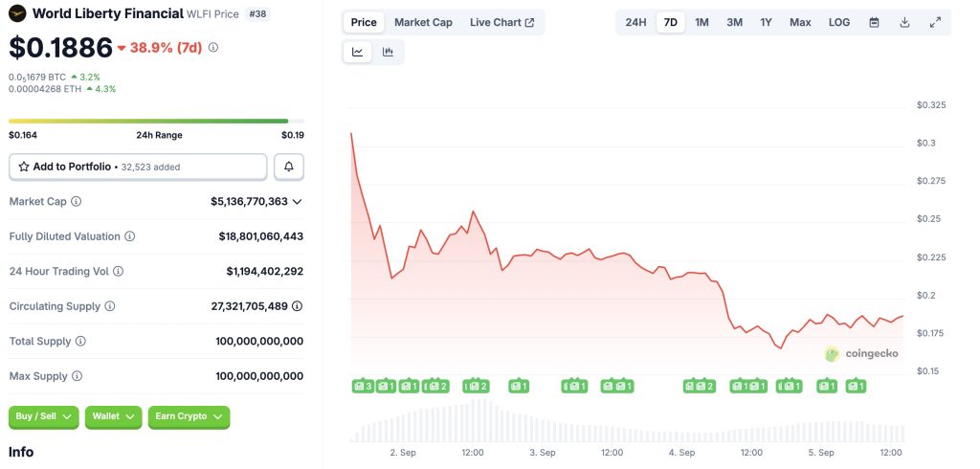The height and width of the screenshot is (469, 980).
Task: Switch to candlestick chart view icon
Action: pos(388,52)
